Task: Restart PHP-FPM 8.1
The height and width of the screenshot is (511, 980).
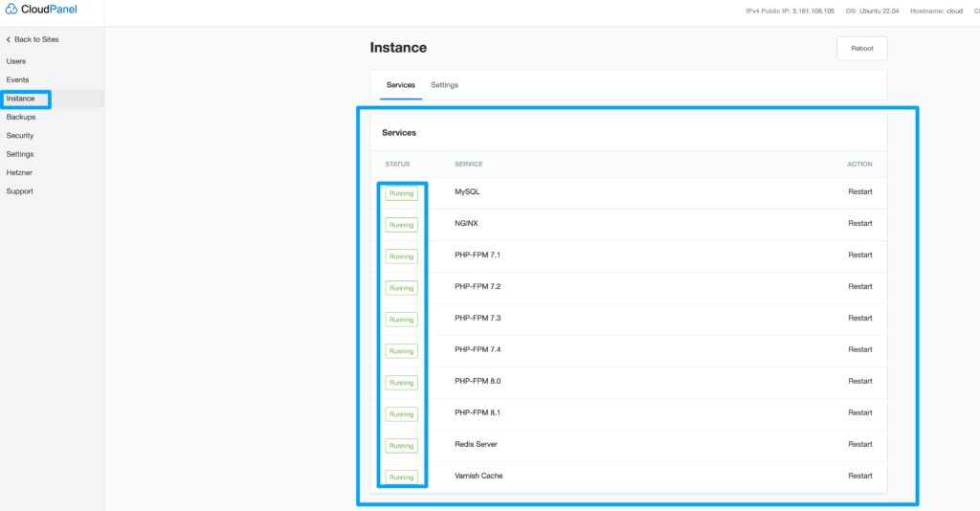Action: pos(860,412)
